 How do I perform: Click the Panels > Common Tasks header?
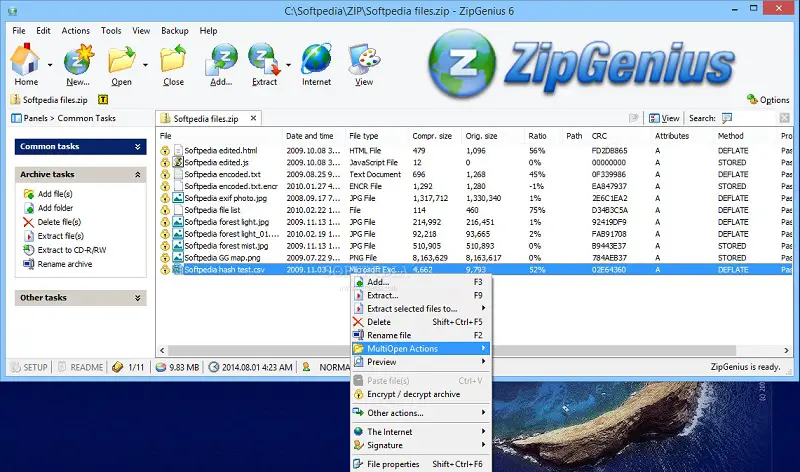tap(64, 118)
